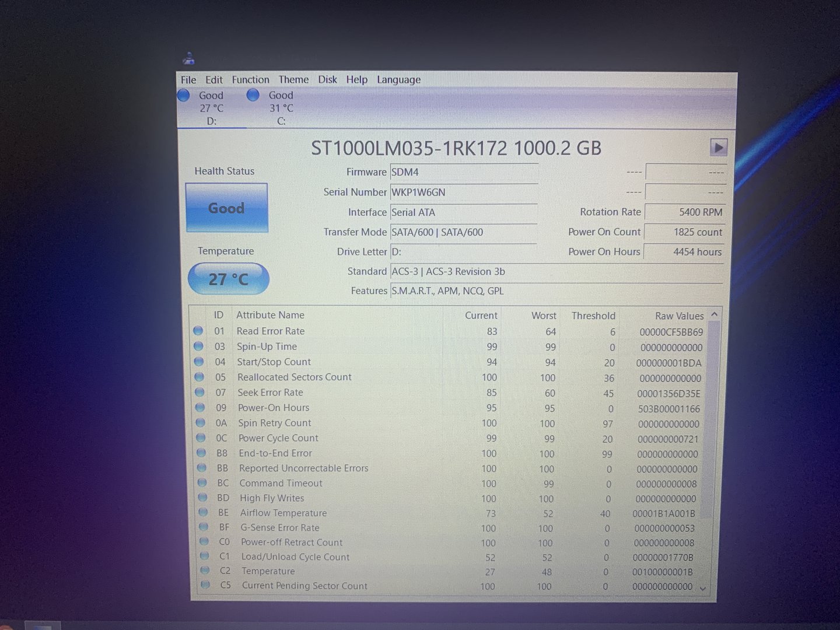Open the Function menu
The width and height of the screenshot is (840, 630).
250,80
